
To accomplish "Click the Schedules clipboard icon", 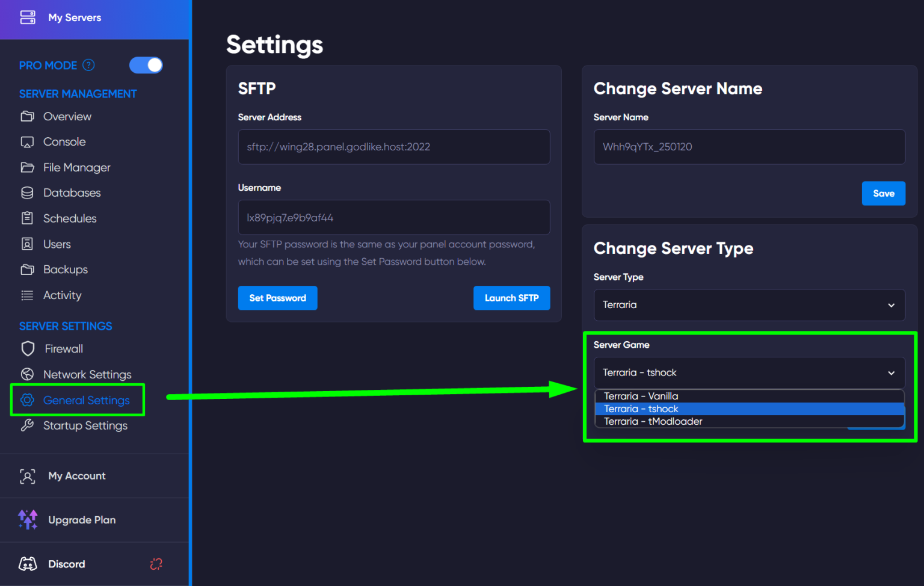I will pos(28,218).
